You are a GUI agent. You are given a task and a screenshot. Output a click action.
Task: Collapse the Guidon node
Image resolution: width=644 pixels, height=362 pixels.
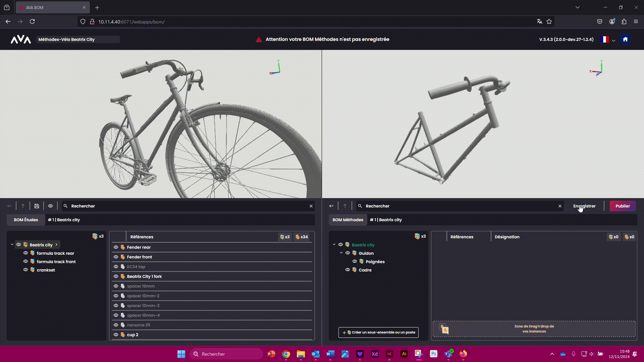coord(341,253)
